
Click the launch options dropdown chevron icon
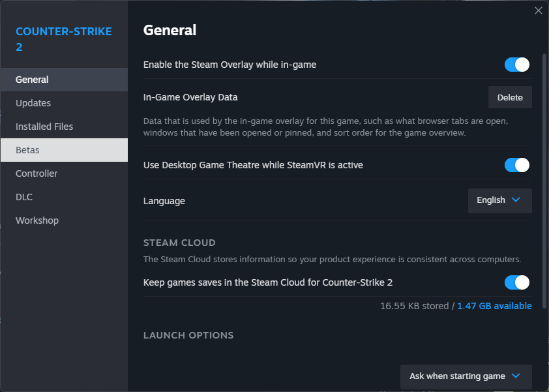click(516, 376)
